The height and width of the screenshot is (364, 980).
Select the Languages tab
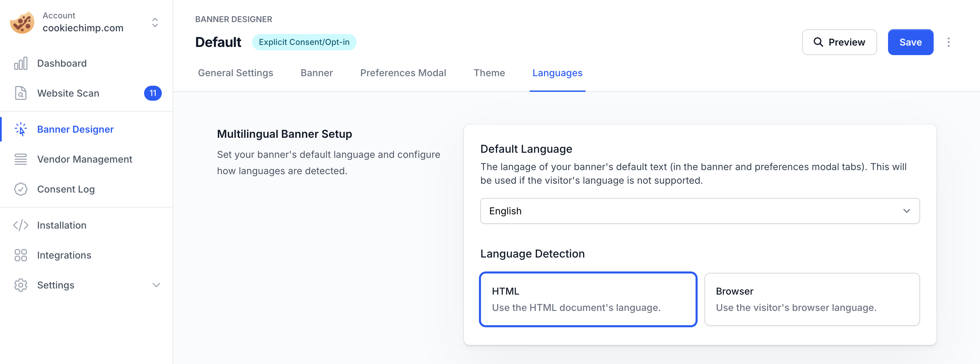[557, 73]
